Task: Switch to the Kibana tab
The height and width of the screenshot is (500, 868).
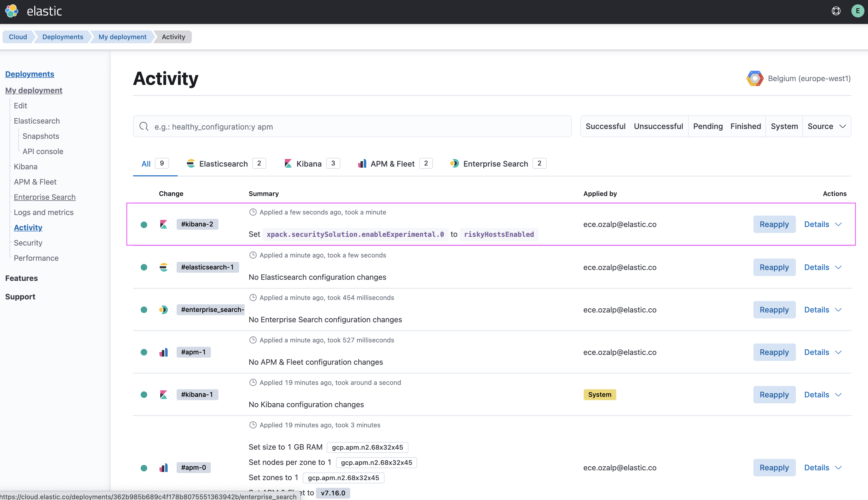Action: [312, 164]
